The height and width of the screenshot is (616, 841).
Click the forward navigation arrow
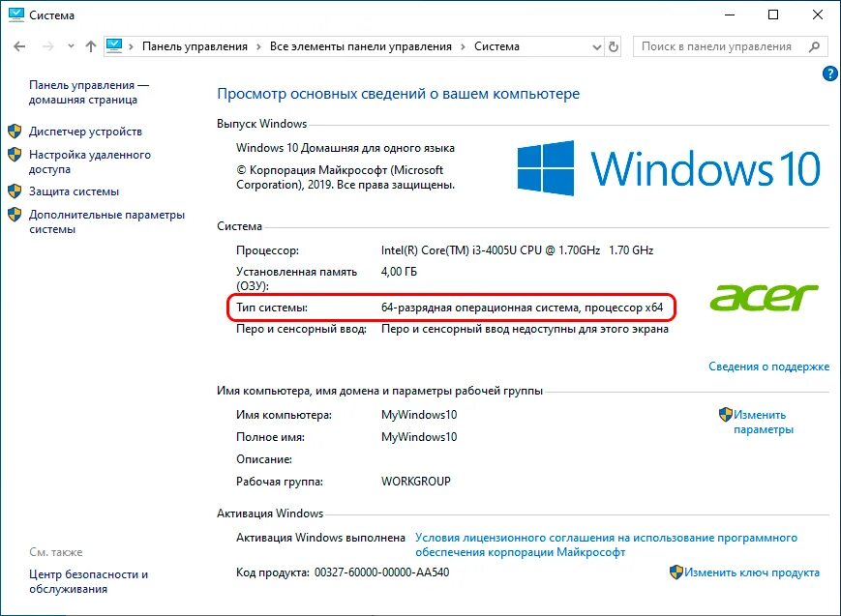[47, 46]
